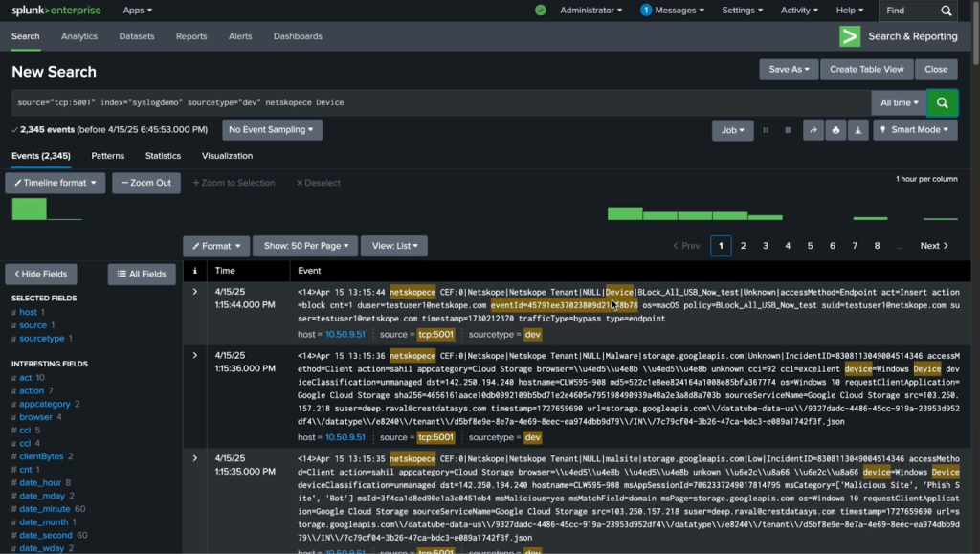The image size is (980, 554).
Task: Click the browser interesting field
Action: [35, 417]
